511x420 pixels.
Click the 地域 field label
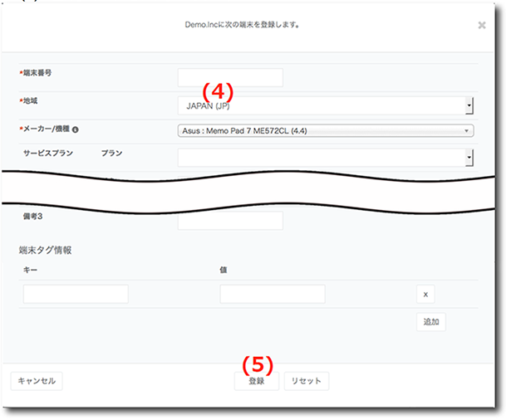coord(32,100)
